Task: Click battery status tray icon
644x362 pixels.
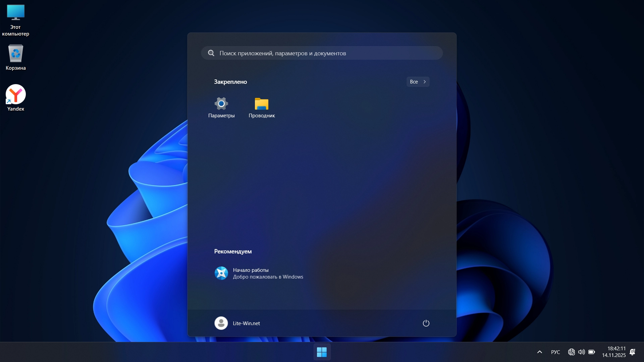Action: click(x=592, y=352)
